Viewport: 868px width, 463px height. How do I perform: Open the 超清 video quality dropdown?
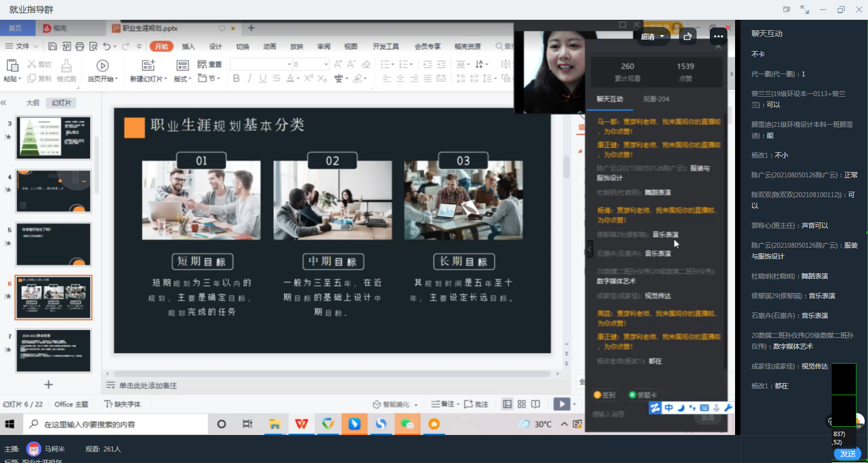tap(653, 37)
